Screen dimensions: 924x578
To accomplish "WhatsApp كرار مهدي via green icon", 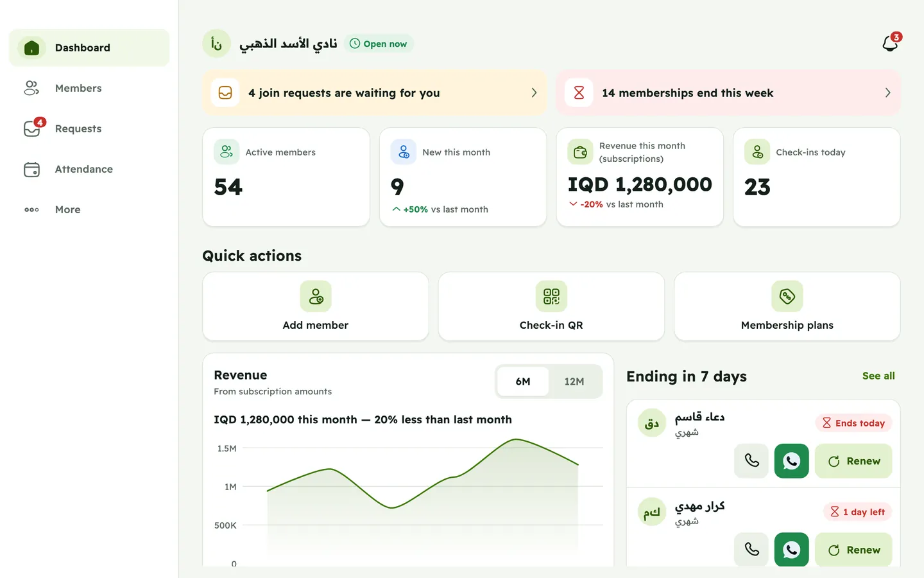I will click(792, 550).
